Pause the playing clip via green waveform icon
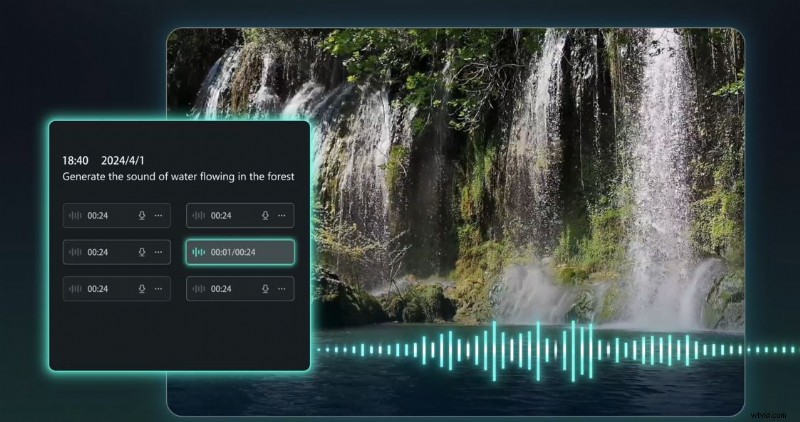Screen dimensions: 800x422 coord(199,253)
